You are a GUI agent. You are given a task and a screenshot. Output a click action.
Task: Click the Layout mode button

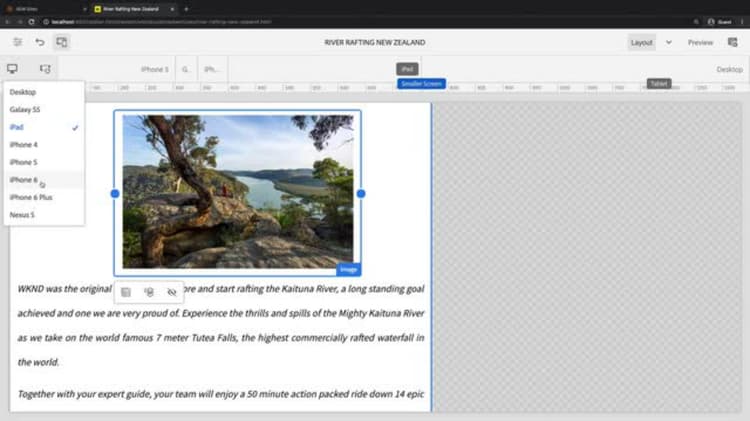(641, 42)
